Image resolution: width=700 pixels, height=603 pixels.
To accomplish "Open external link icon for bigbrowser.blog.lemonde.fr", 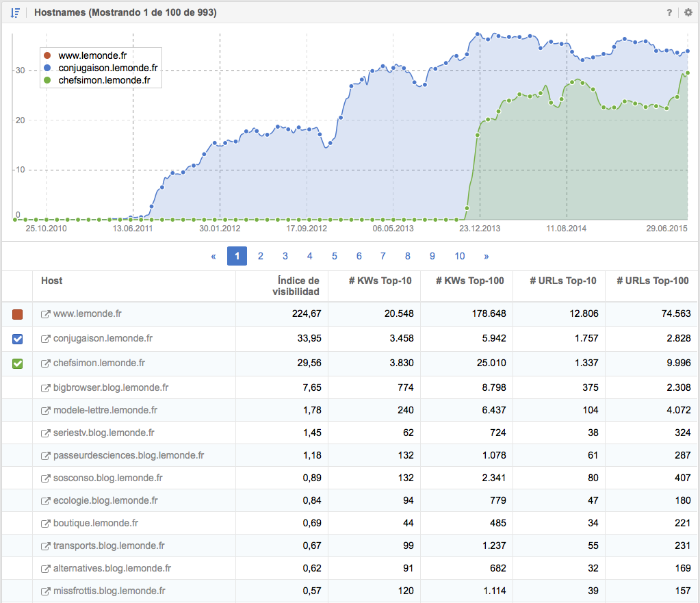I will tap(46, 387).
